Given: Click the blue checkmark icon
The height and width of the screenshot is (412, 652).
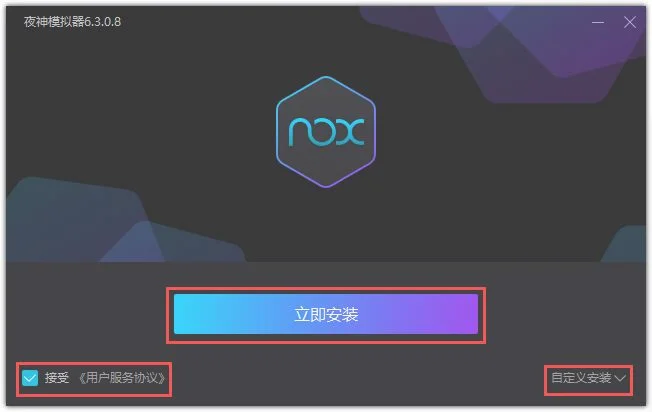Looking at the screenshot, I should (x=30, y=378).
